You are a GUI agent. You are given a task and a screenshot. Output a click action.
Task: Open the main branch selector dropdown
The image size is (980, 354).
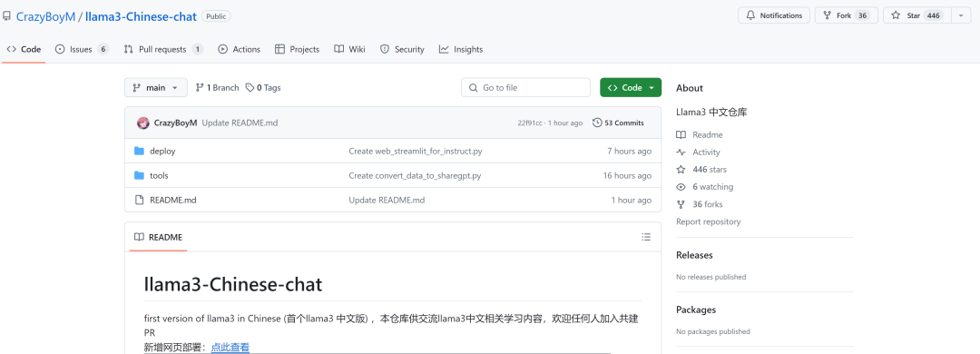pyautogui.click(x=156, y=87)
